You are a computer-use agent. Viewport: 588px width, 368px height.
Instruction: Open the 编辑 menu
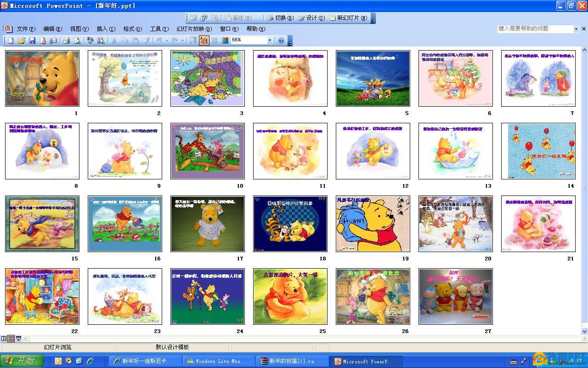tap(52, 29)
